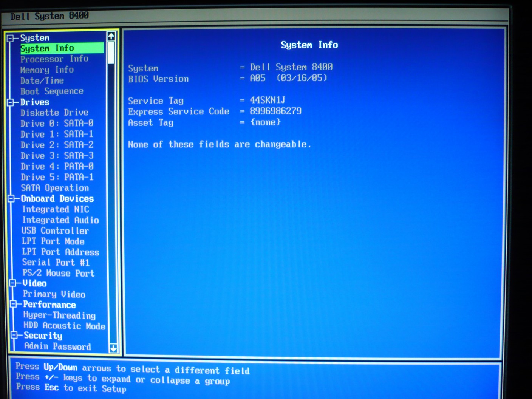Open Admin Password setting
The width and height of the screenshot is (532, 399).
(x=57, y=346)
